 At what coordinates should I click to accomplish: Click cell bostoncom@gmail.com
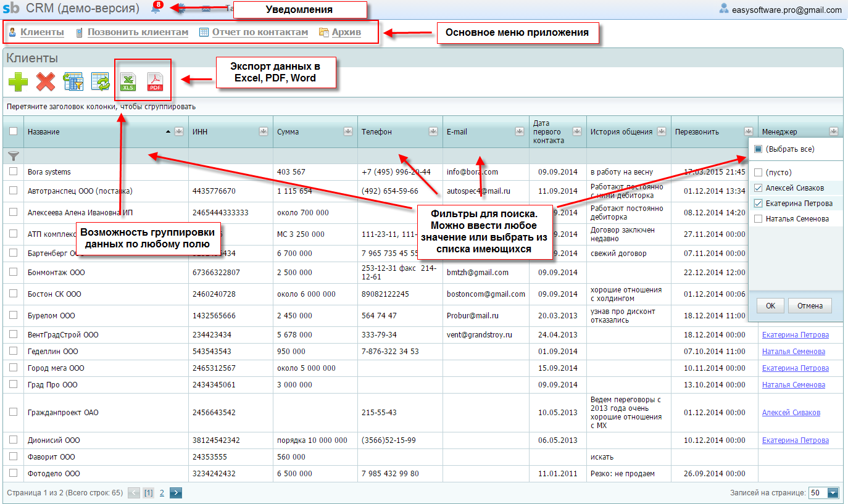click(x=486, y=294)
